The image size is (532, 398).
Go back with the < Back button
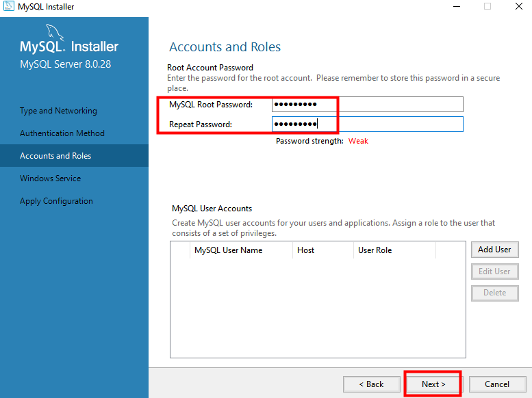372,384
